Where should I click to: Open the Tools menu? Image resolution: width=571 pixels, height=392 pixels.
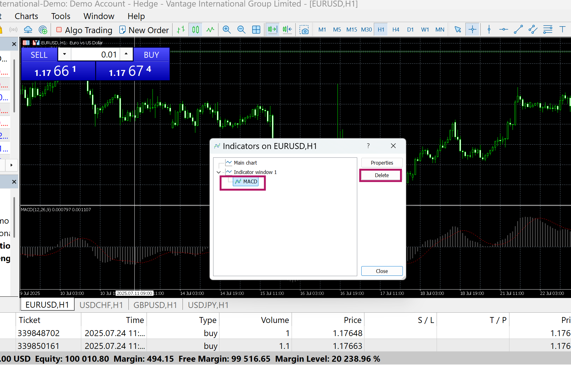(x=61, y=16)
